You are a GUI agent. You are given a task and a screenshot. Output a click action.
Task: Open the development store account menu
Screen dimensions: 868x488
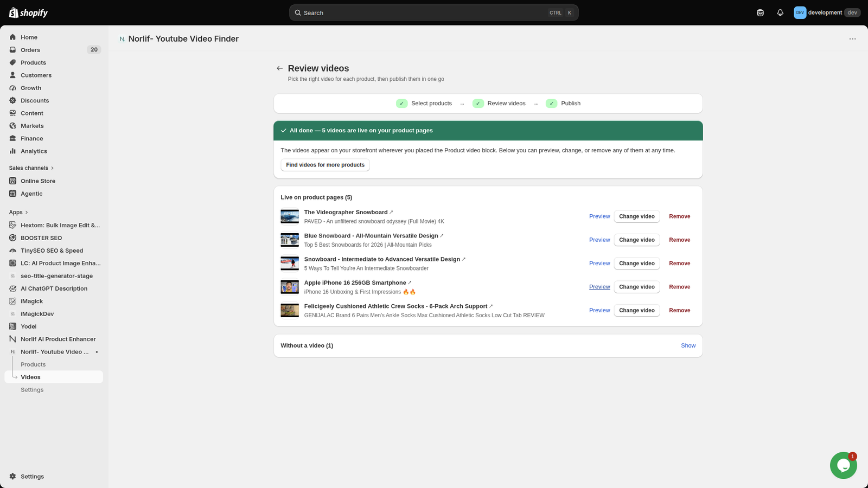click(x=827, y=12)
